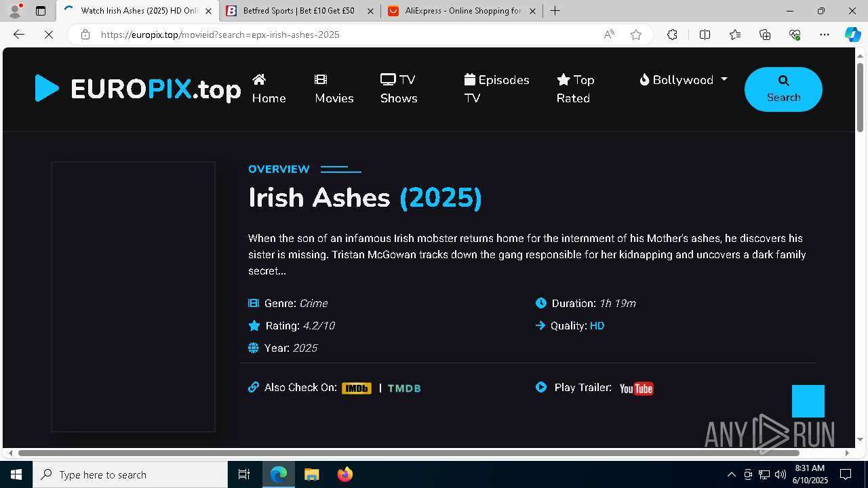Open Read aloud in address bar
This screenshot has width=868, height=488.
point(609,35)
